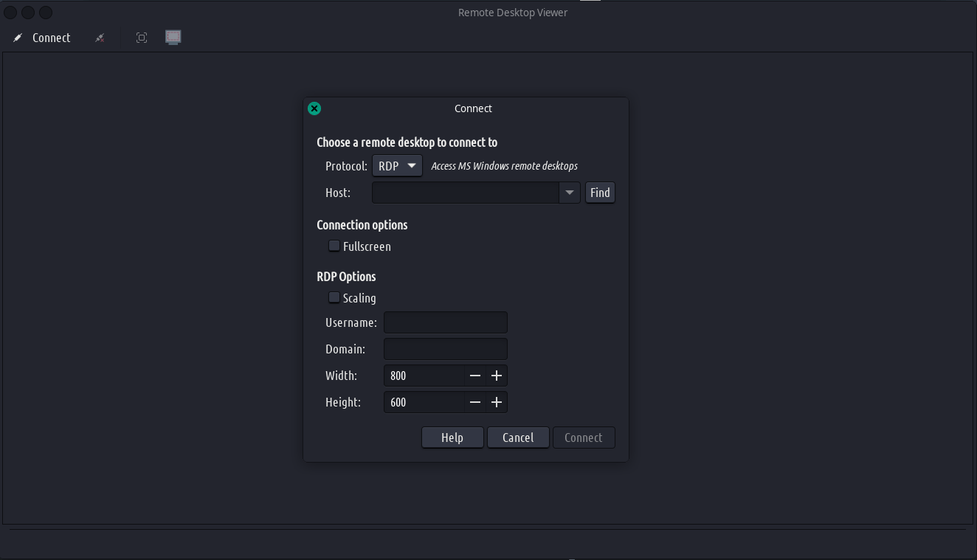Click the Disconnect plug icon in toolbar
Screen dimensions: 977x560
point(100,38)
